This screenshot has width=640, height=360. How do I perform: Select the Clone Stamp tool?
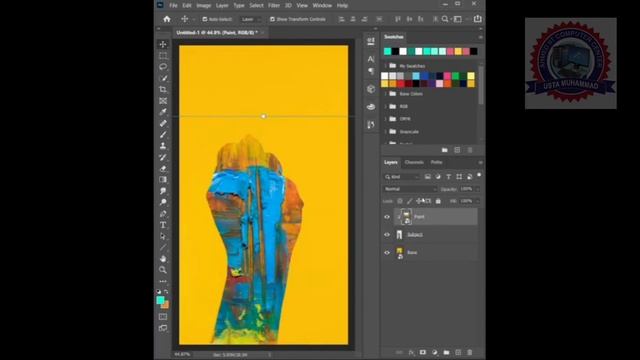pos(163,146)
